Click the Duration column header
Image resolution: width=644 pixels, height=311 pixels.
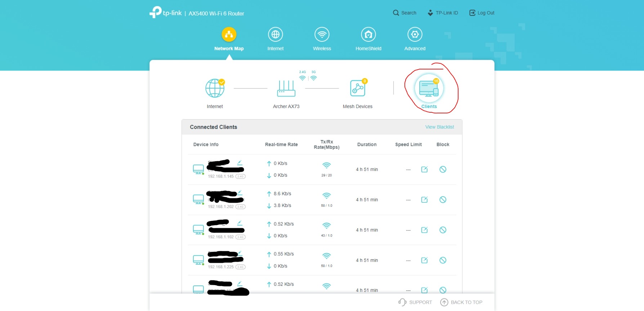click(367, 145)
